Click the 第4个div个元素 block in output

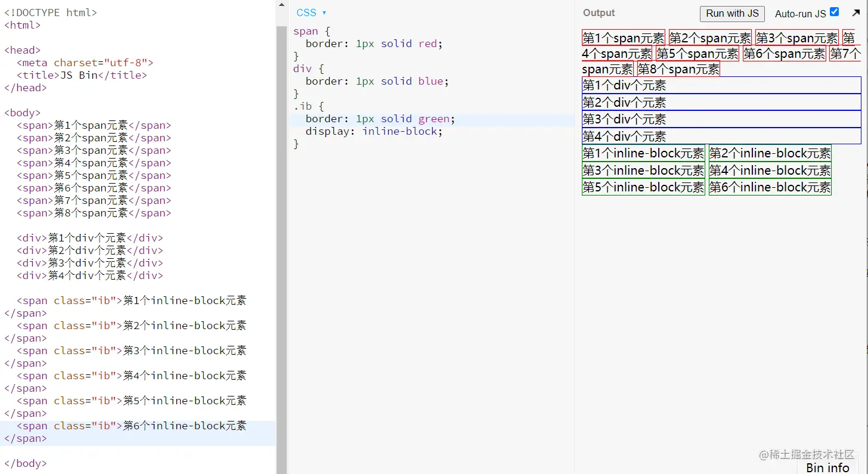point(721,135)
